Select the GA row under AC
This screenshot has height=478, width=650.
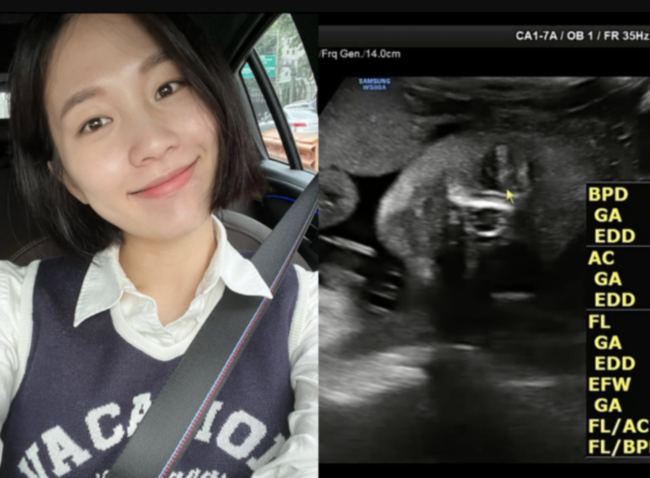608,279
